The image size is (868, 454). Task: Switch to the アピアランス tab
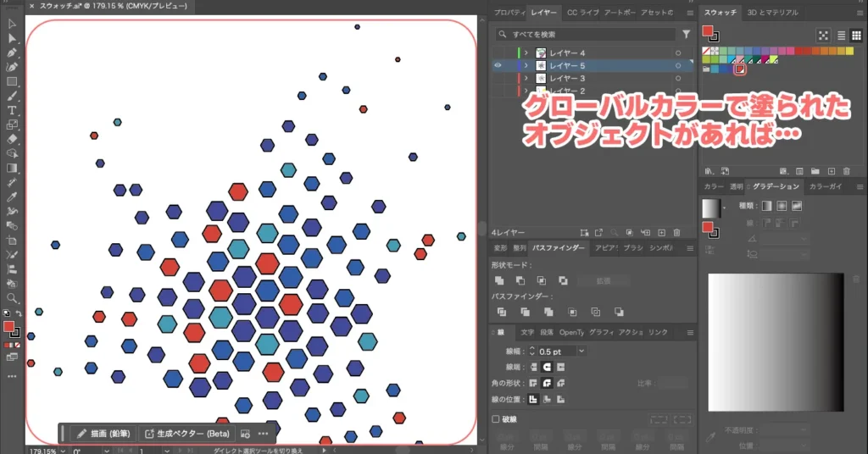(x=606, y=247)
